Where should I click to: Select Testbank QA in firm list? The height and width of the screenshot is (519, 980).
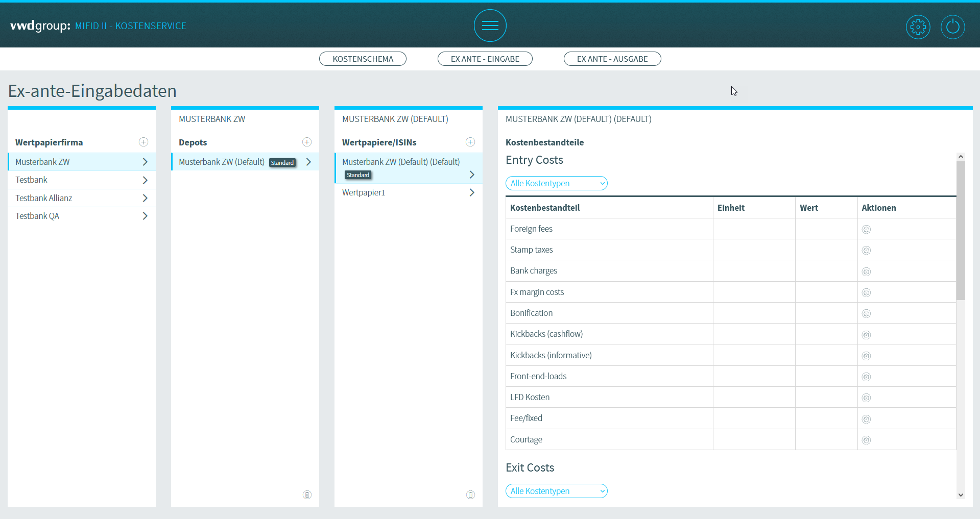pos(37,216)
